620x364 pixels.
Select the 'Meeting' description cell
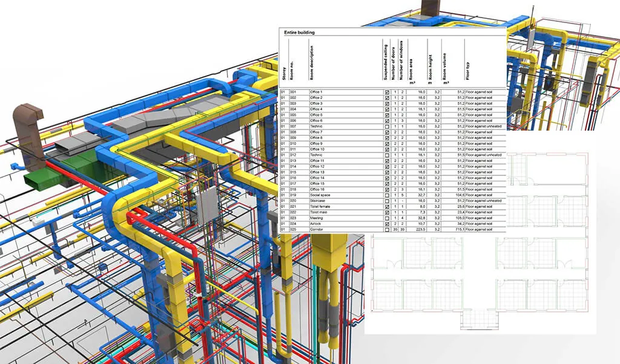[316, 218]
